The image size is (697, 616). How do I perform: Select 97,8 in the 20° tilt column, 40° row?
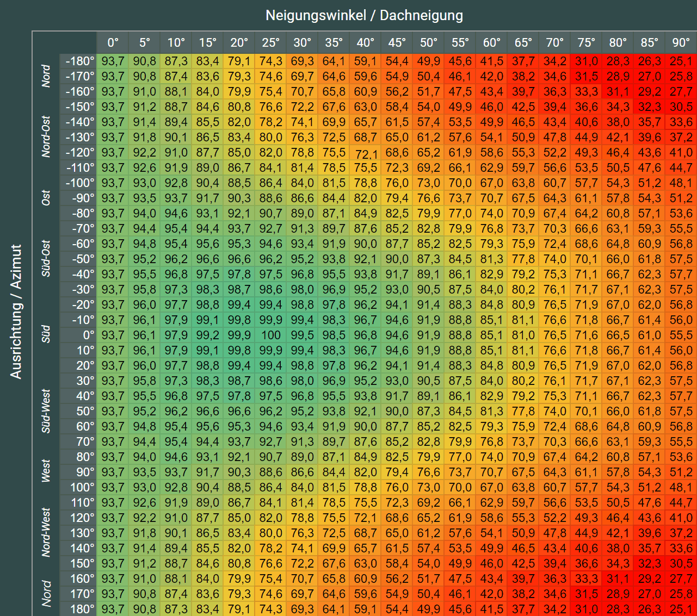coord(239,396)
